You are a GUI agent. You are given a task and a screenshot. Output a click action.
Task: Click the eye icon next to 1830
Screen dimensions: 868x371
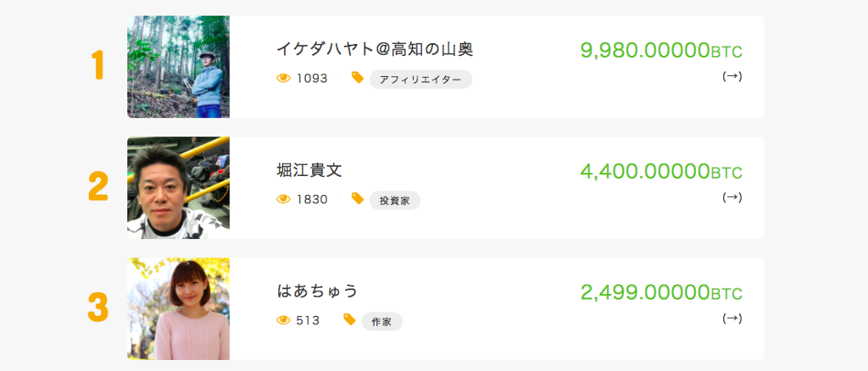click(x=283, y=200)
